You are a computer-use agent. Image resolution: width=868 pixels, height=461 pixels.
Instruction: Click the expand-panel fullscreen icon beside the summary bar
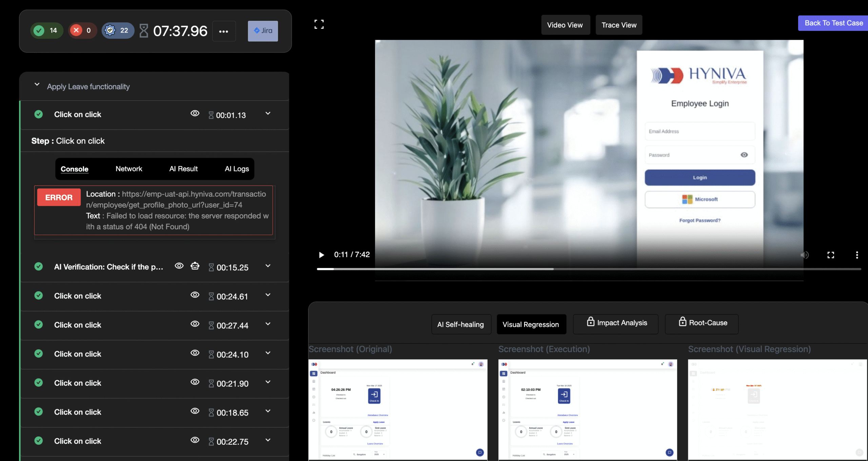319,24
